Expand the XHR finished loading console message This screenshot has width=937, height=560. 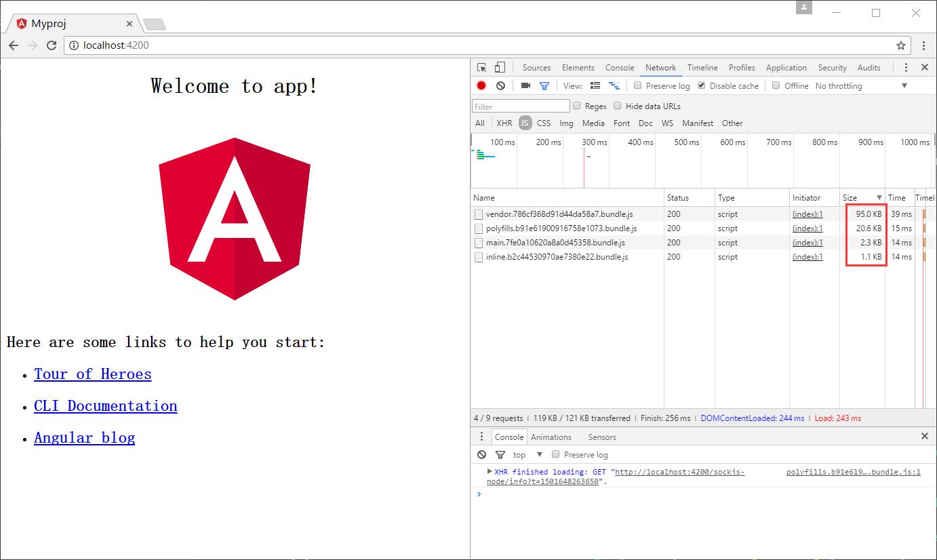click(x=490, y=471)
